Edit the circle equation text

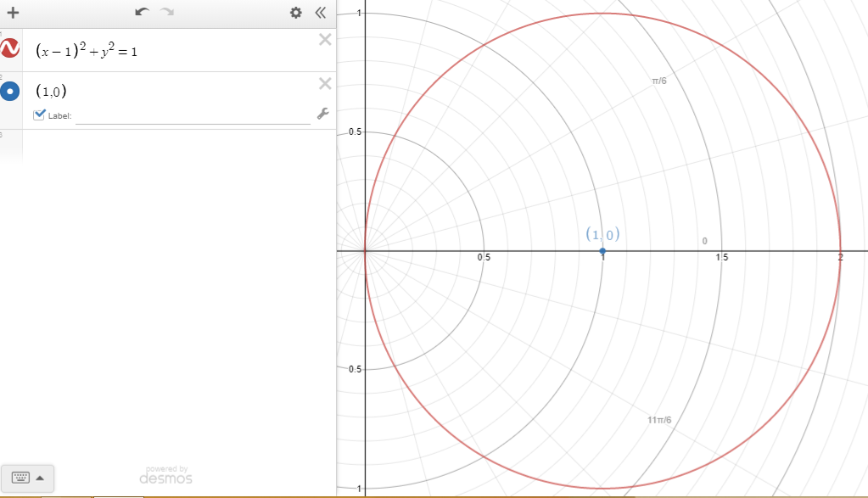point(87,51)
